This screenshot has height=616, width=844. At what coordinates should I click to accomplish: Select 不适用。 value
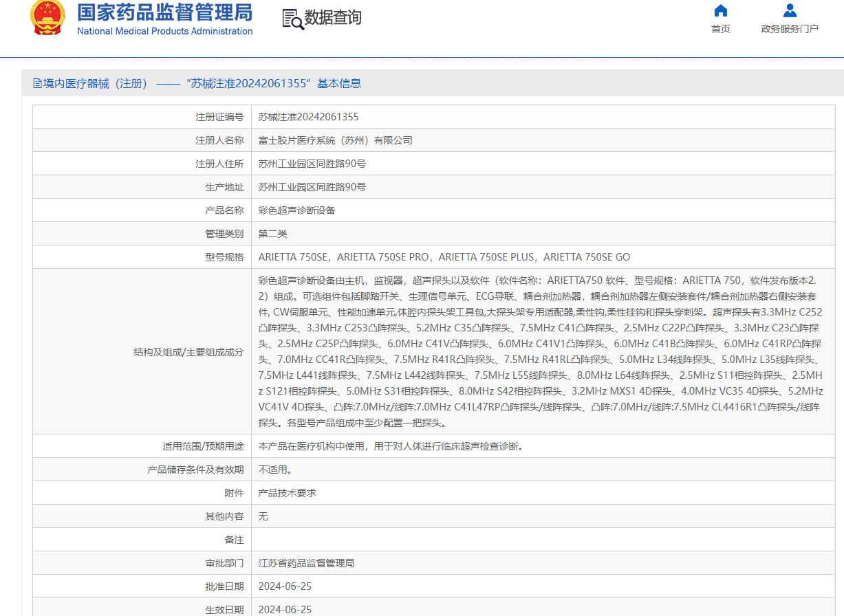click(275, 470)
